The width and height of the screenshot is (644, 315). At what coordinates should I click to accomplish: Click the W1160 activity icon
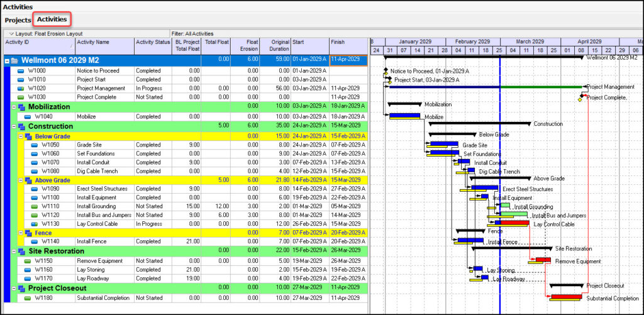[28, 270]
